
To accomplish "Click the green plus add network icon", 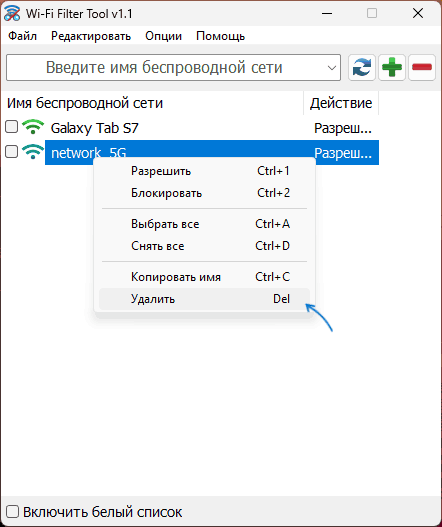I will coord(392,68).
